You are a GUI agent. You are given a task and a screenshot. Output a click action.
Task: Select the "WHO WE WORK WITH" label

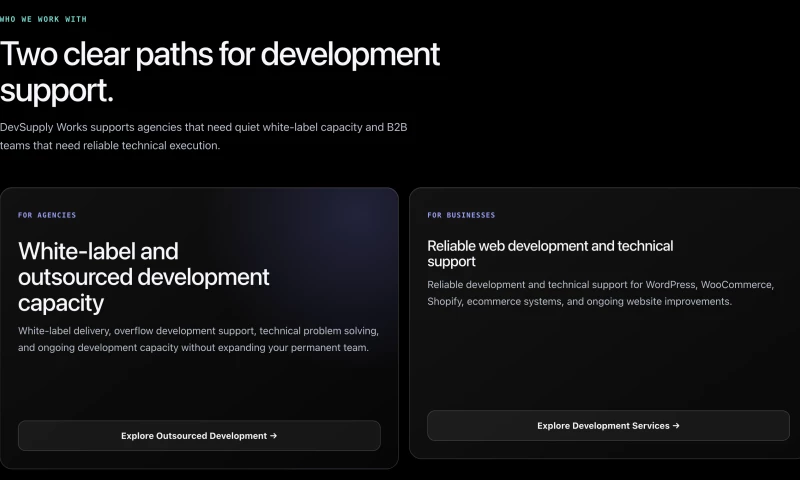click(43, 19)
